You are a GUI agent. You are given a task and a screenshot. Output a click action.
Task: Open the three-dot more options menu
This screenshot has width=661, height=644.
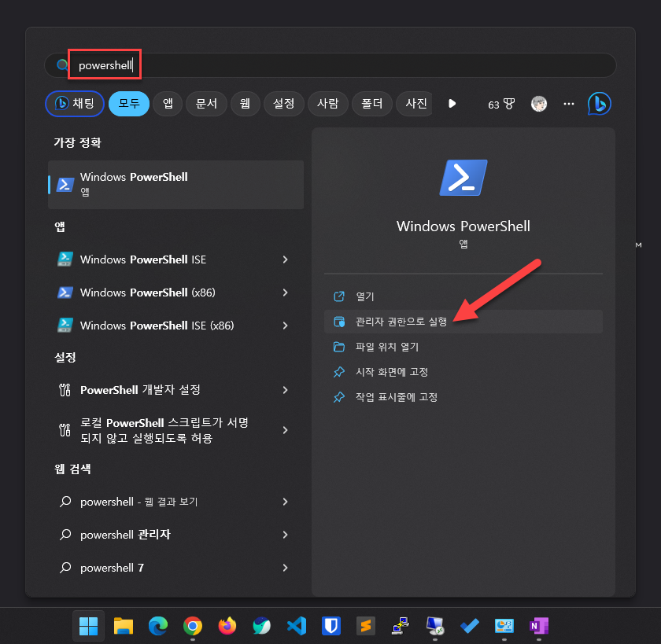[x=569, y=104]
